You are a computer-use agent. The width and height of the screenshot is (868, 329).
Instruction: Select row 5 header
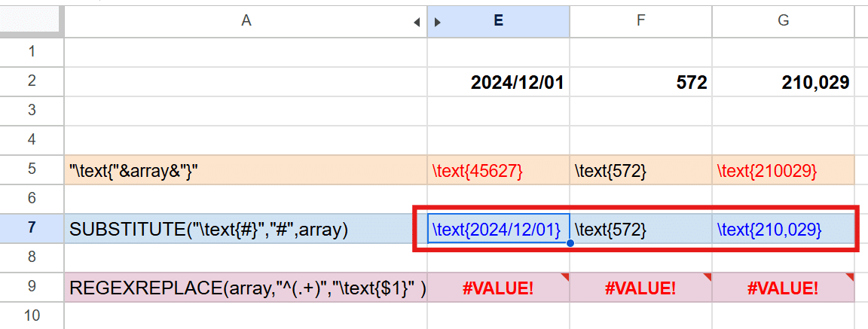click(32, 169)
